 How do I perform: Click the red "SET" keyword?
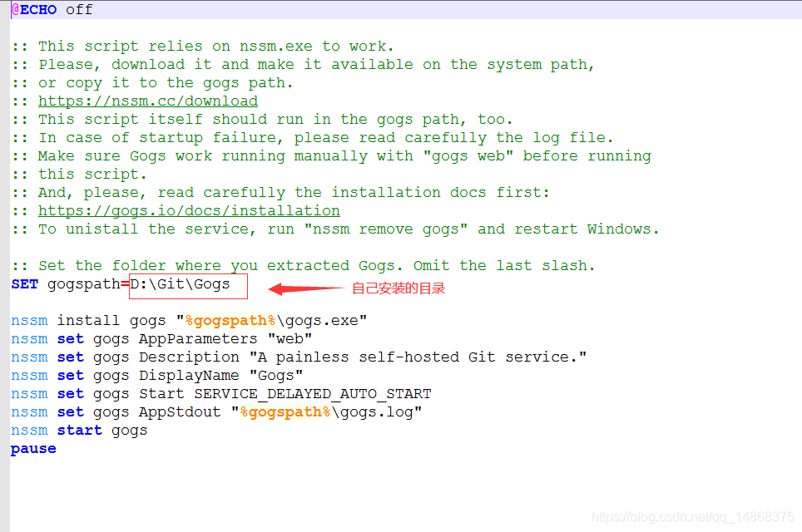tap(23, 283)
